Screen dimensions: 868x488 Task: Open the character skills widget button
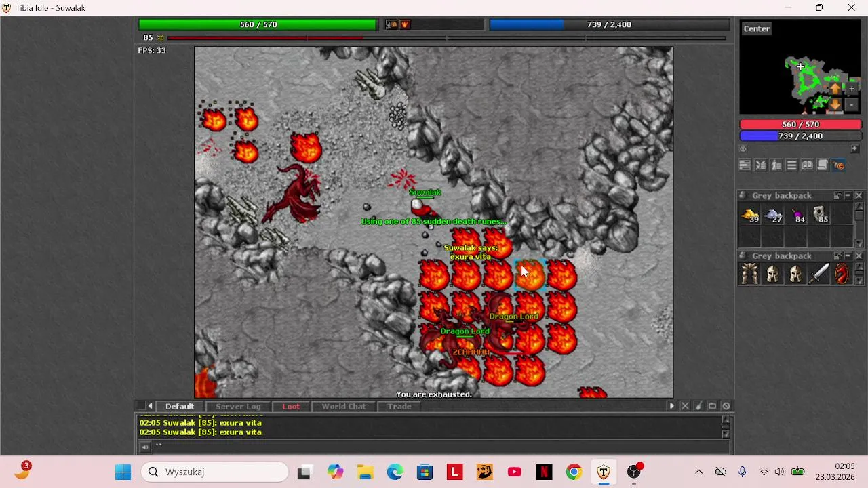(x=776, y=165)
